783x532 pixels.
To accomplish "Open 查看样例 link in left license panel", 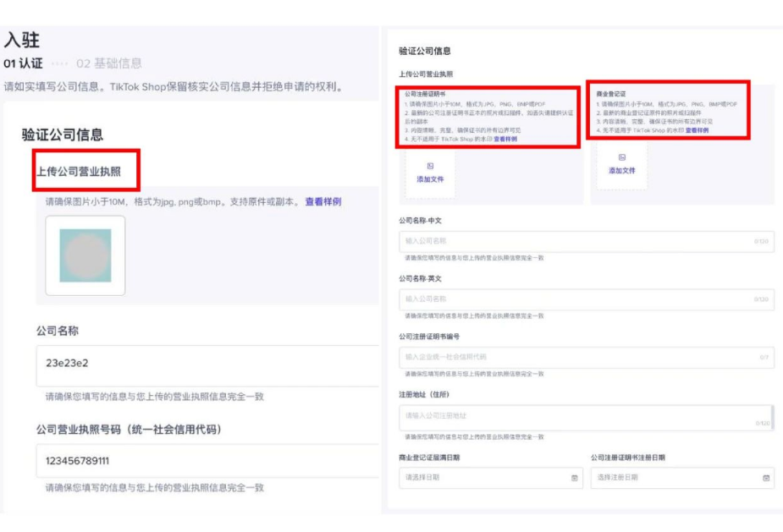I will click(x=323, y=202).
